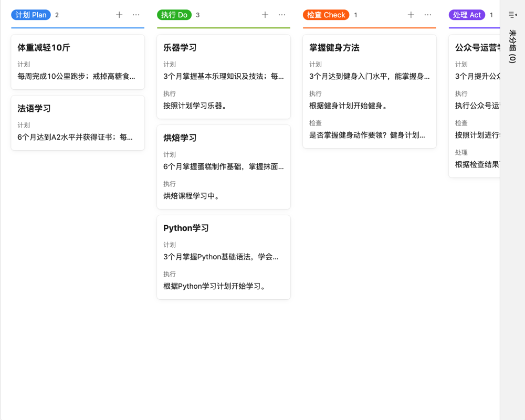Open more options for the 计划 Plan column
The image size is (525, 420).
136,15
